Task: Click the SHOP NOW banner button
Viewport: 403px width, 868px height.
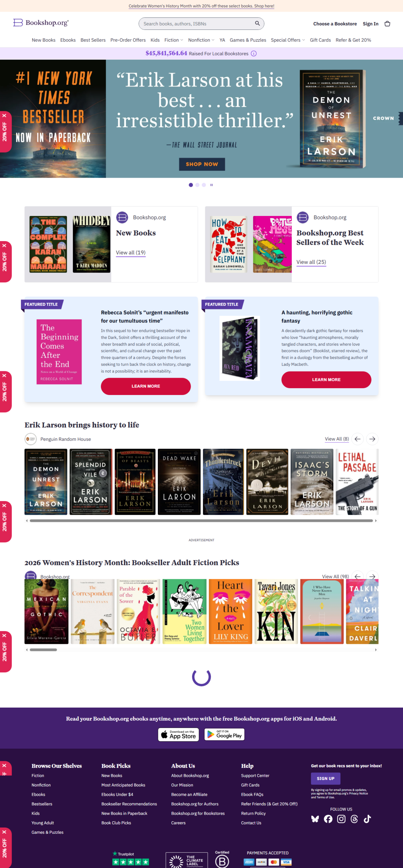Action: (202, 164)
